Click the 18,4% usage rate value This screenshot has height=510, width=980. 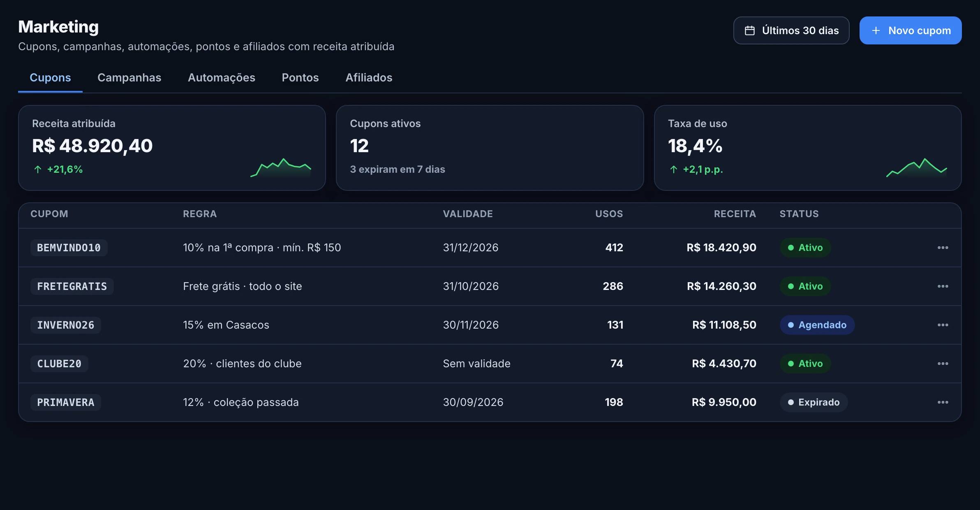point(695,146)
